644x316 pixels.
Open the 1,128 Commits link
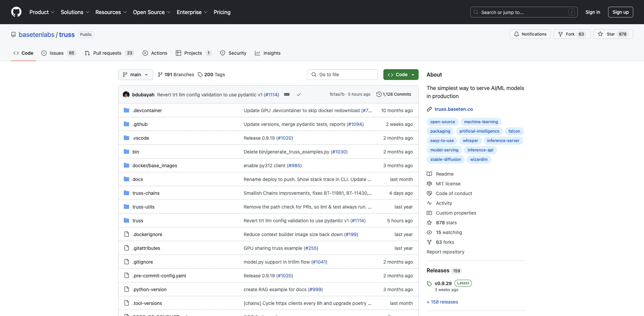pyautogui.click(x=394, y=94)
